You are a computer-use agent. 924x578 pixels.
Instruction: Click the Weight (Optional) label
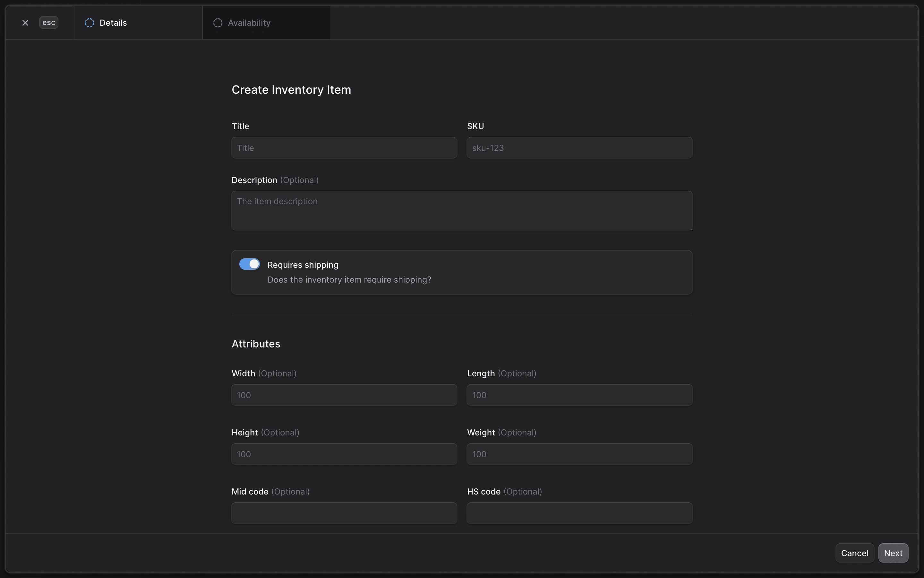pyautogui.click(x=501, y=432)
